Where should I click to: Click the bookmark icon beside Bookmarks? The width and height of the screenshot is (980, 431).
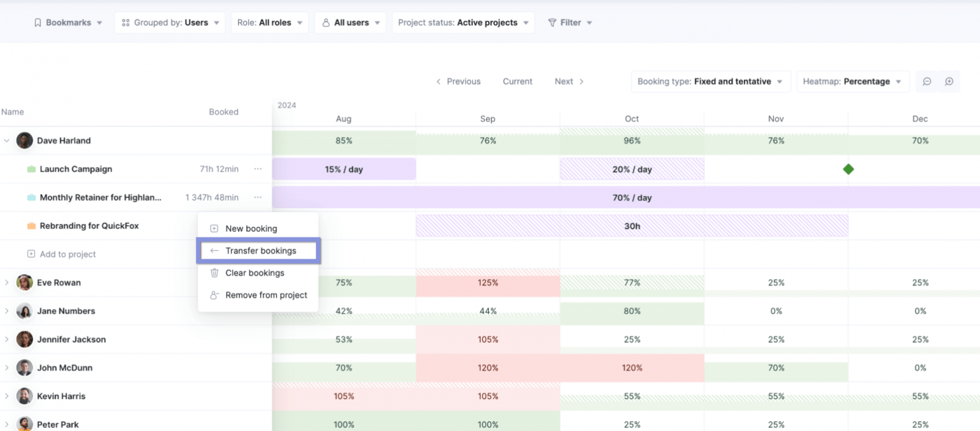pyautogui.click(x=37, y=22)
